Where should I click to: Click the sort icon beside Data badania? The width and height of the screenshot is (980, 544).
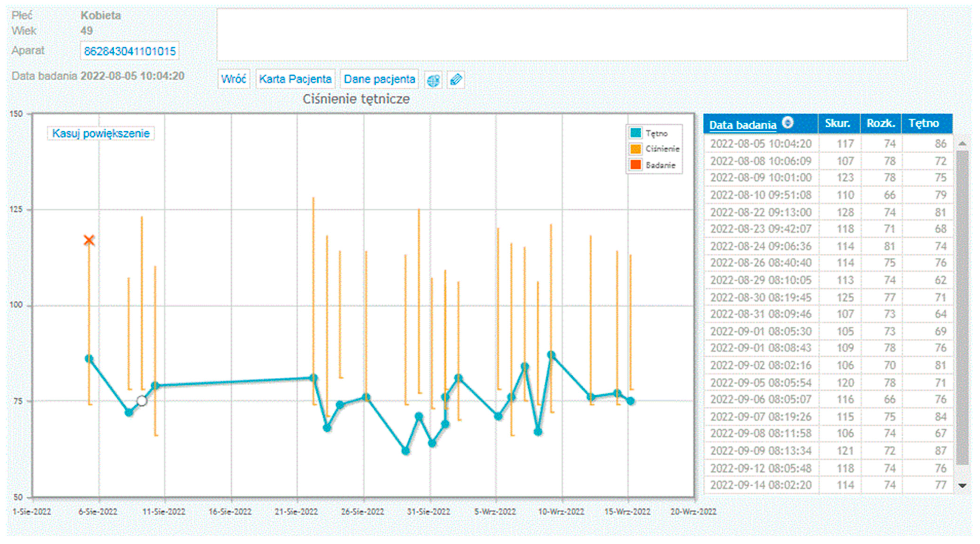click(788, 122)
